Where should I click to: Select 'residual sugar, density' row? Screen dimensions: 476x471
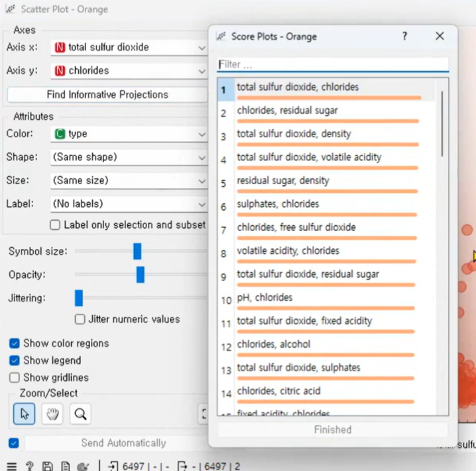pyautogui.click(x=326, y=183)
